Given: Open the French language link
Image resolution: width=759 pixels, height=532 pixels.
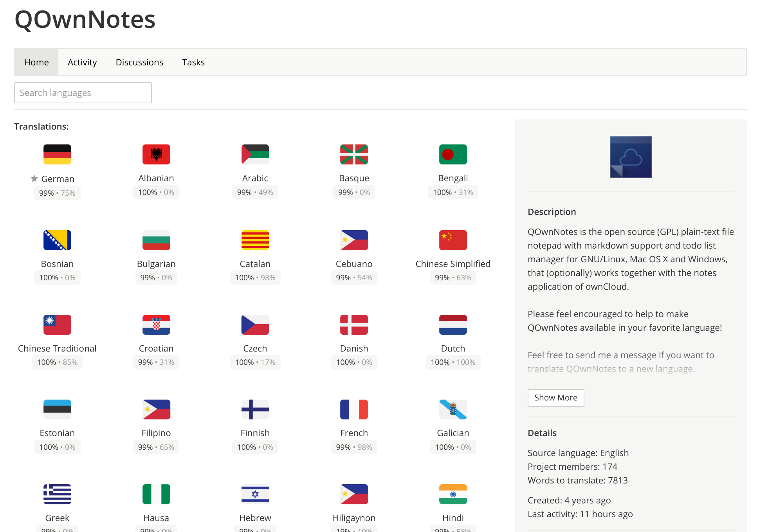Looking at the screenshot, I should tap(354, 433).
